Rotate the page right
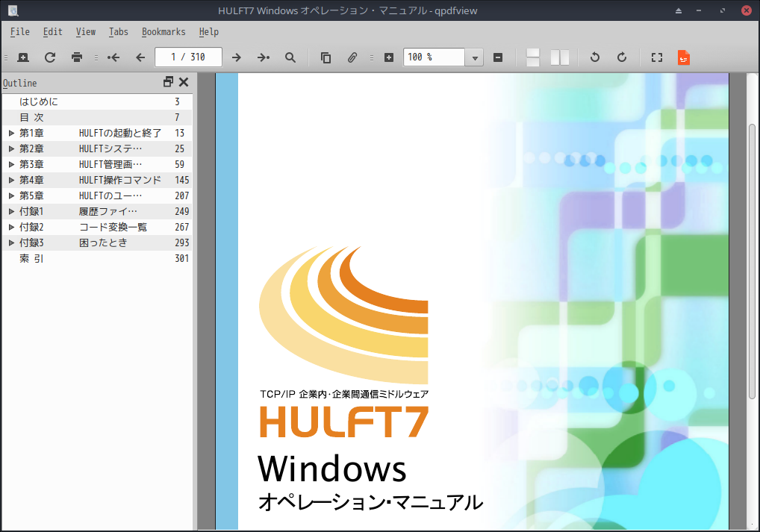The height and width of the screenshot is (532, 760). point(622,57)
